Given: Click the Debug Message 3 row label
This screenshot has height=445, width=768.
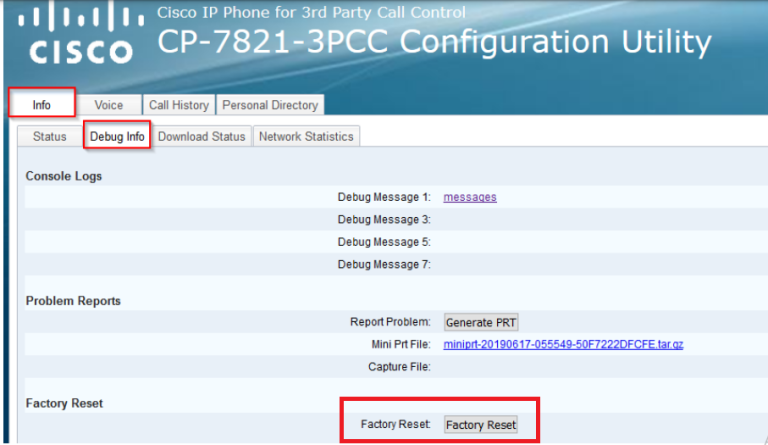Looking at the screenshot, I should [384, 219].
